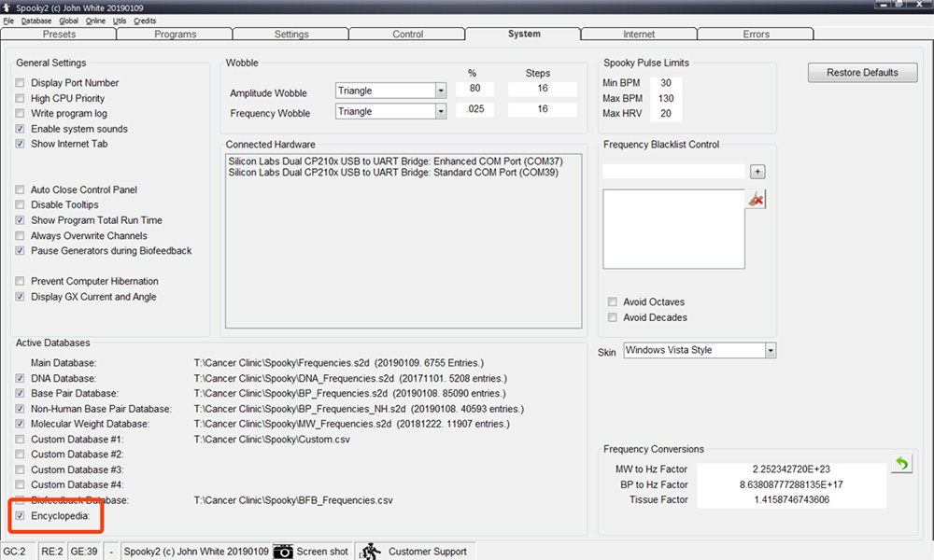Click the Frequency Blacklist entry text field

click(x=673, y=172)
